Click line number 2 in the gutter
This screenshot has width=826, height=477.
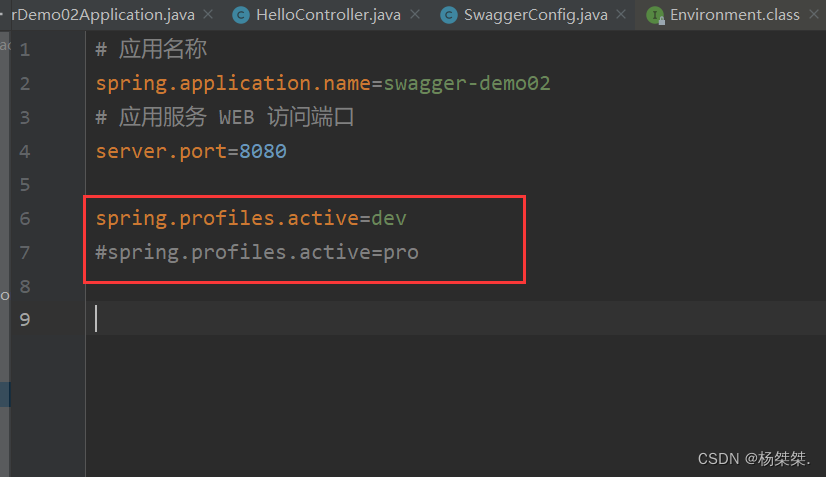pyautogui.click(x=25, y=83)
